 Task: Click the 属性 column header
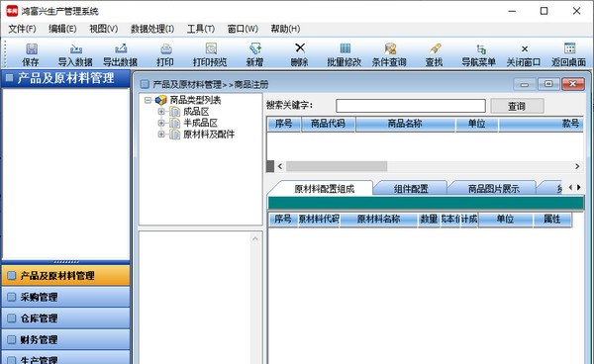[x=552, y=220]
